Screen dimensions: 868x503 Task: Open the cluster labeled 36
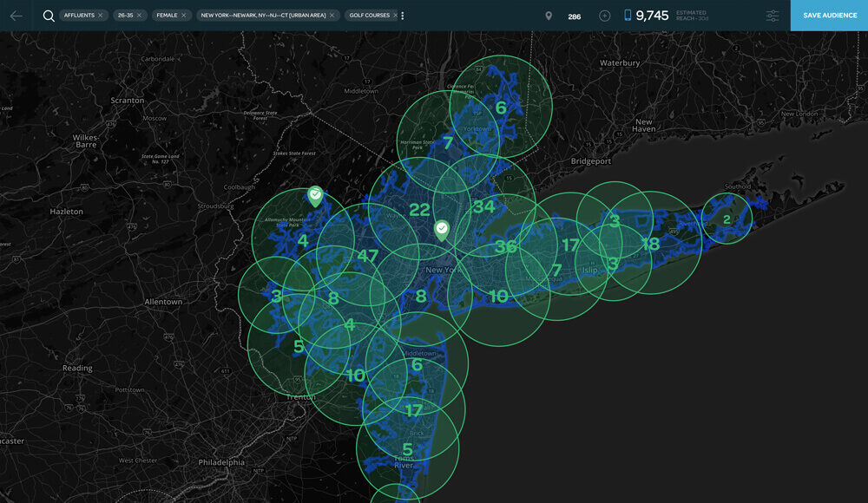coord(505,246)
